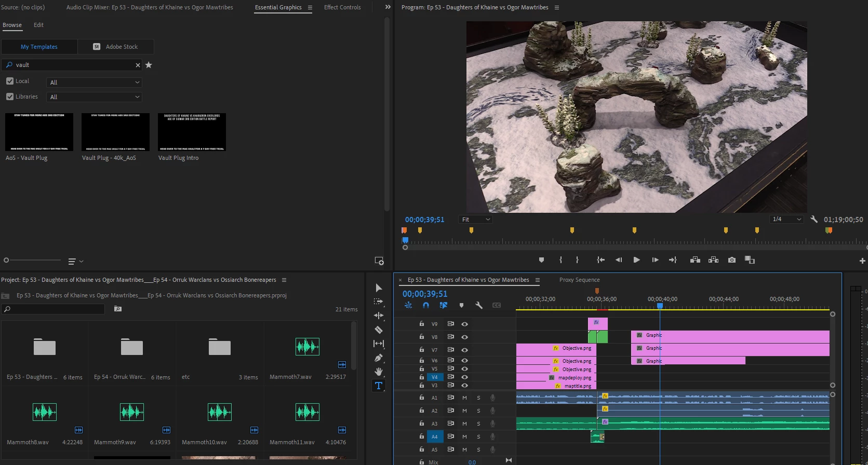This screenshot has width=868, height=465.
Task: Switch to the Effect Controls tab
Action: (x=342, y=7)
